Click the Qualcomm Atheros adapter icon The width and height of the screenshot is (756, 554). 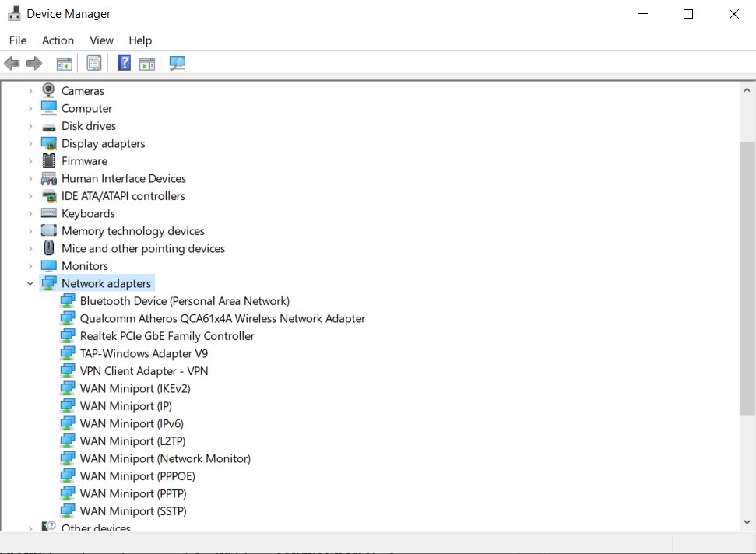click(x=68, y=318)
